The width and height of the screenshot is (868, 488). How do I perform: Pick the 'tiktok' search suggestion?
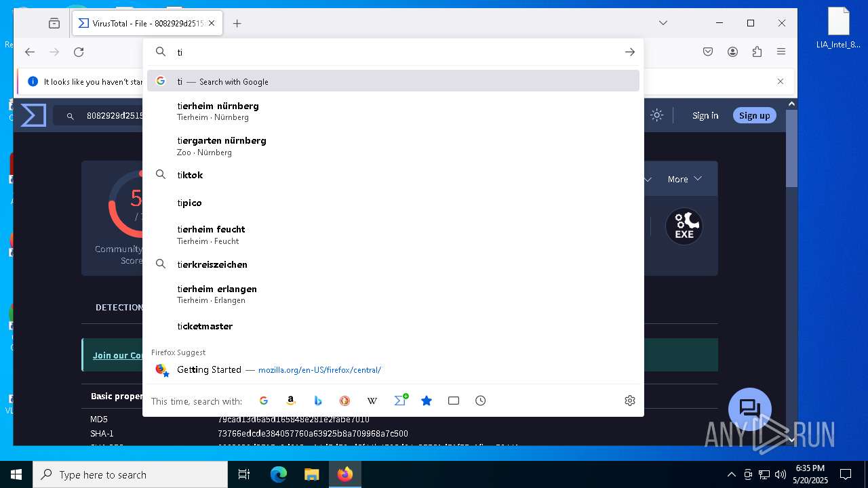[x=393, y=175]
